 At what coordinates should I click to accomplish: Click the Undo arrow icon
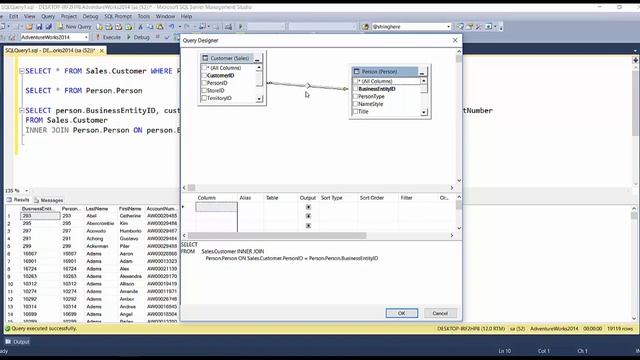pos(172,27)
